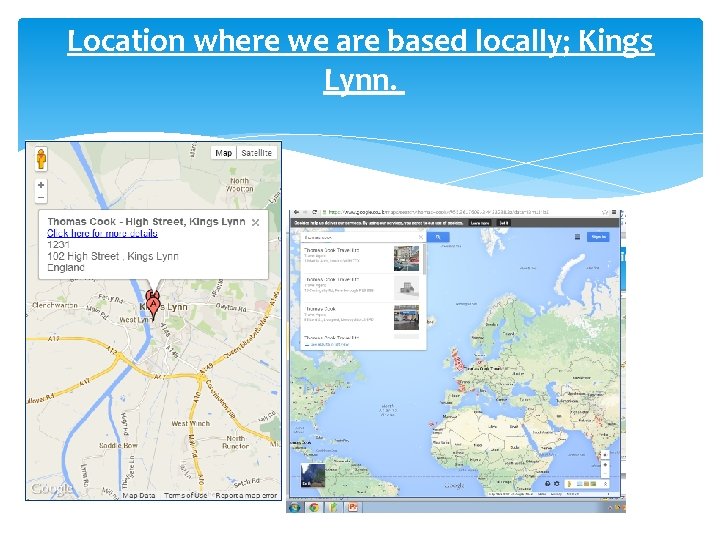Viewport: 720px width, 540px height.
Task: Click the blue Sign in button
Action: coord(598,237)
